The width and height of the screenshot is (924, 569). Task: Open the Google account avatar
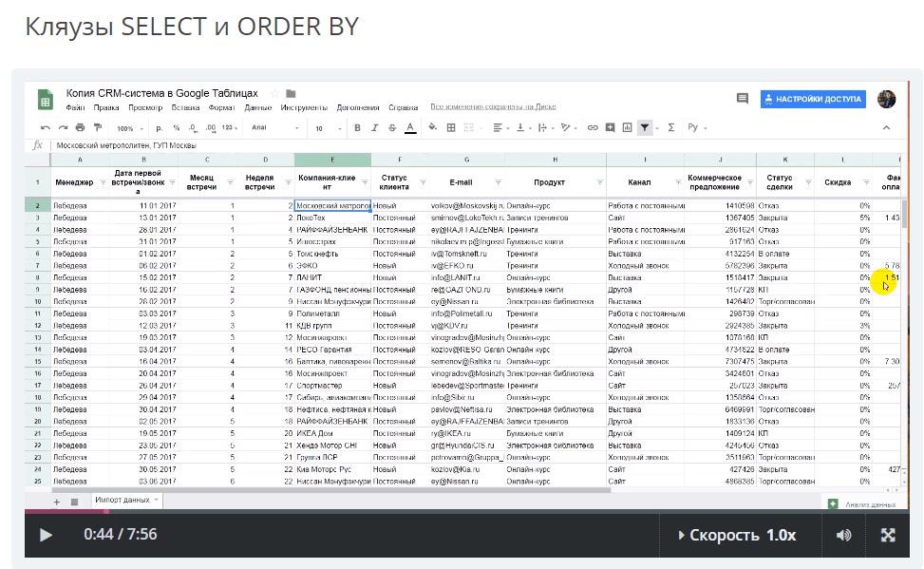pos(886,99)
